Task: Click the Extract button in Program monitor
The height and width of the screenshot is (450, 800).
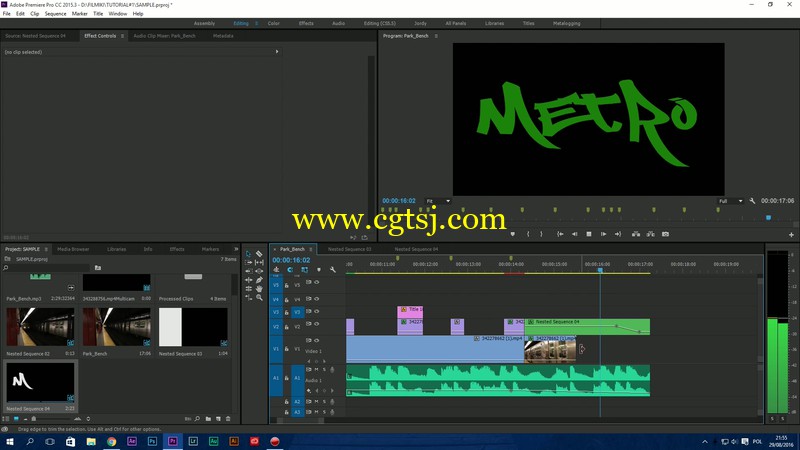Action: pyautogui.click(x=651, y=234)
